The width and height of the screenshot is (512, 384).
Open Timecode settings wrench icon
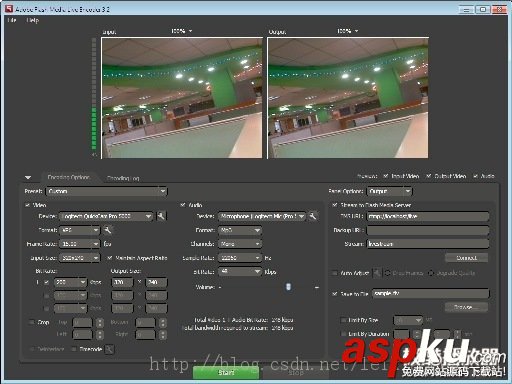point(109,349)
